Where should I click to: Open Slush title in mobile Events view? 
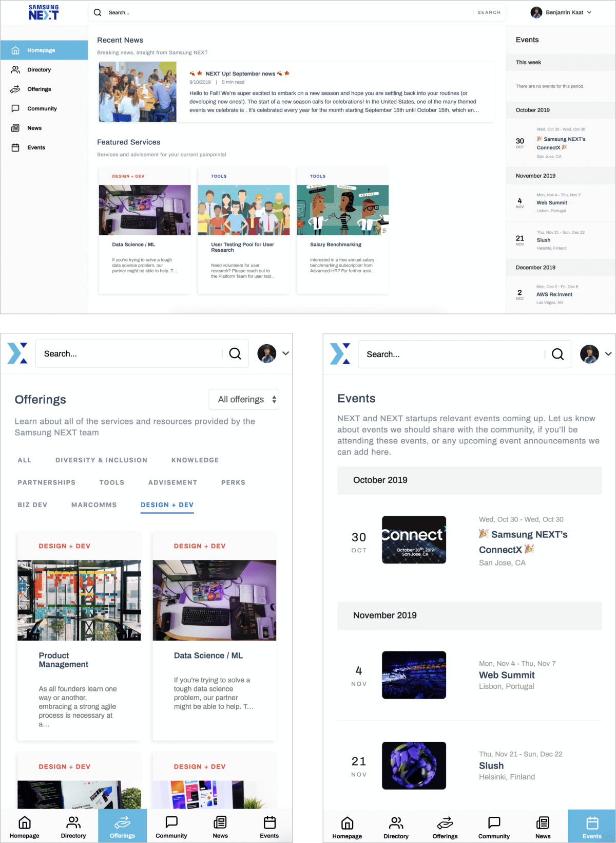point(491,765)
